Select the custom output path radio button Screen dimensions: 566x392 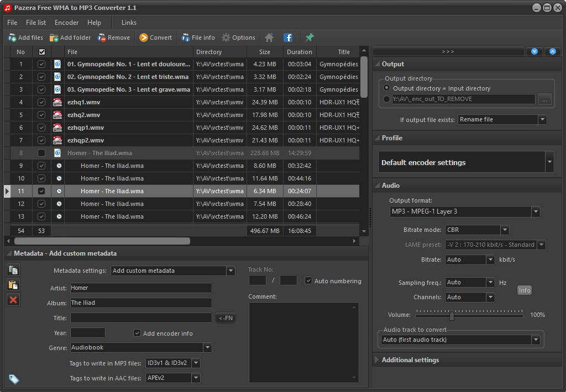click(x=386, y=99)
